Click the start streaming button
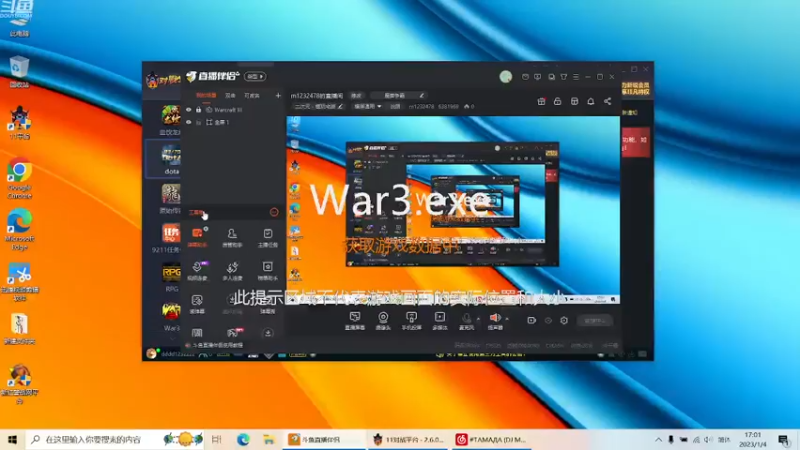 tap(594, 320)
